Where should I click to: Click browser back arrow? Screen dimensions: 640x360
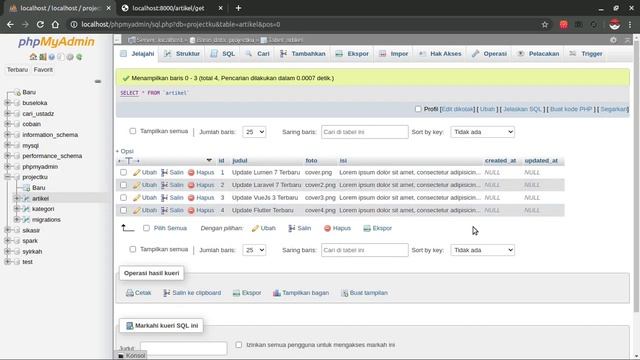(10, 24)
